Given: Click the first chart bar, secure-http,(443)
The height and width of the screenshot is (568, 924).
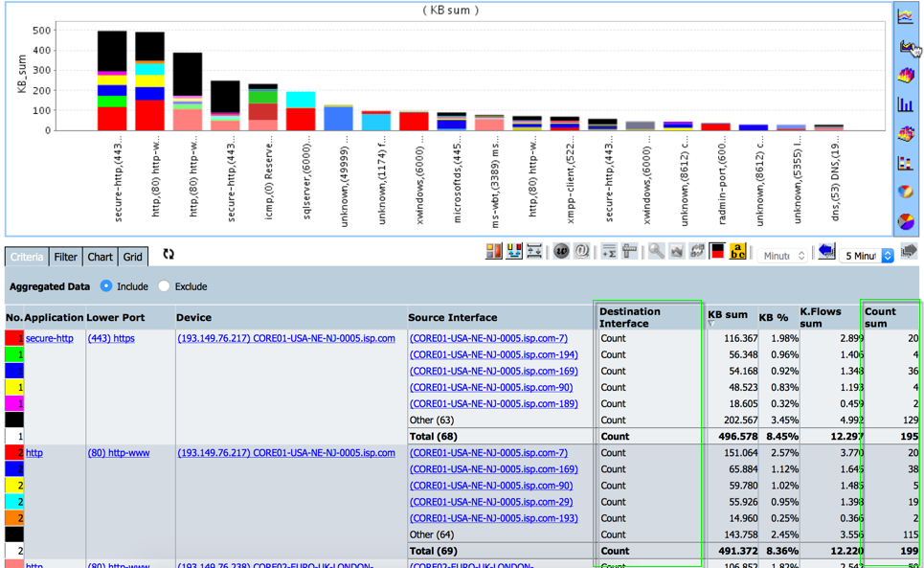Looking at the screenshot, I should tap(112, 80).
